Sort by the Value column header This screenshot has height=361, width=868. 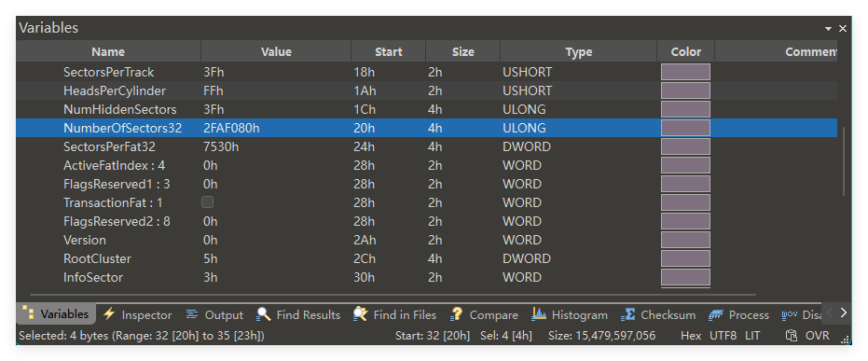276,51
